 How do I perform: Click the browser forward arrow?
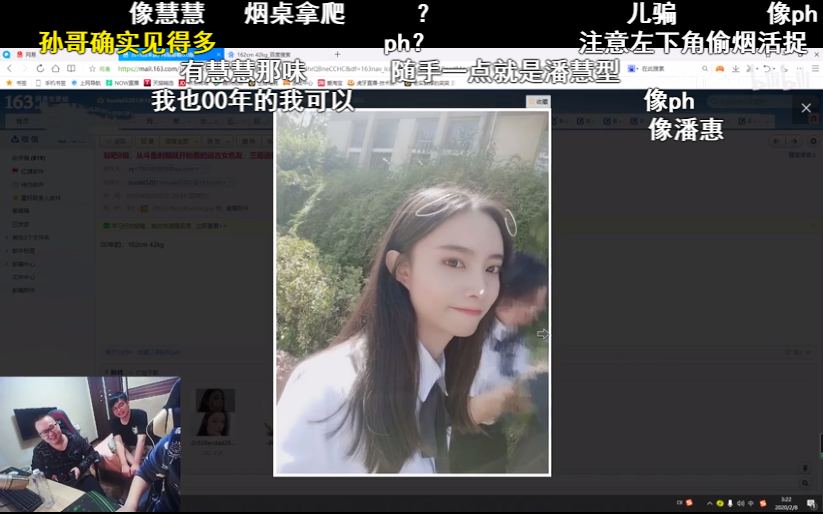coord(25,68)
